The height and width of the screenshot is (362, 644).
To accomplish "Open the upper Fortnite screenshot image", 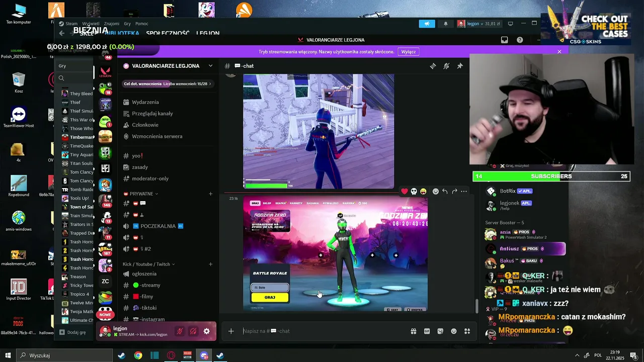I will pyautogui.click(x=318, y=131).
